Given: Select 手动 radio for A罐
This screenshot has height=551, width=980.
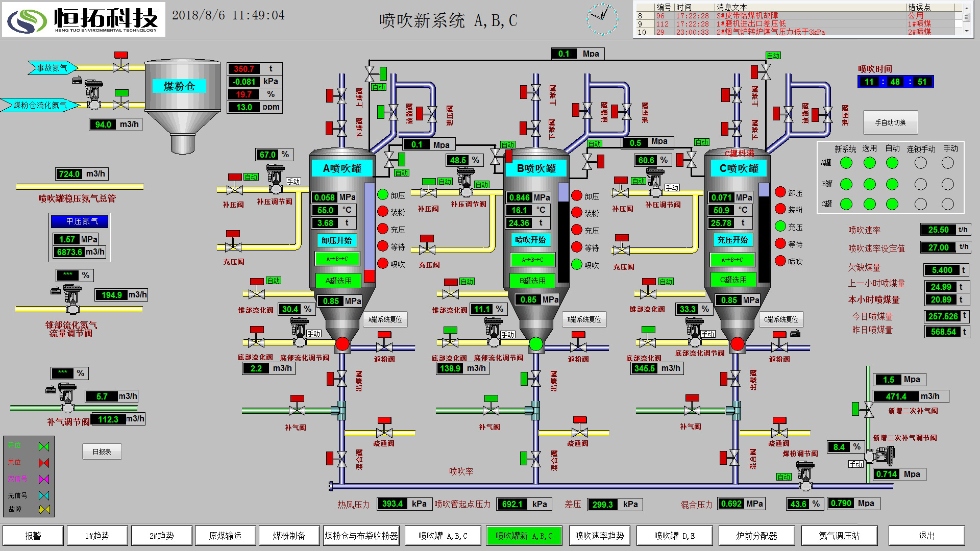Looking at the screenshot, I should 948,163.
